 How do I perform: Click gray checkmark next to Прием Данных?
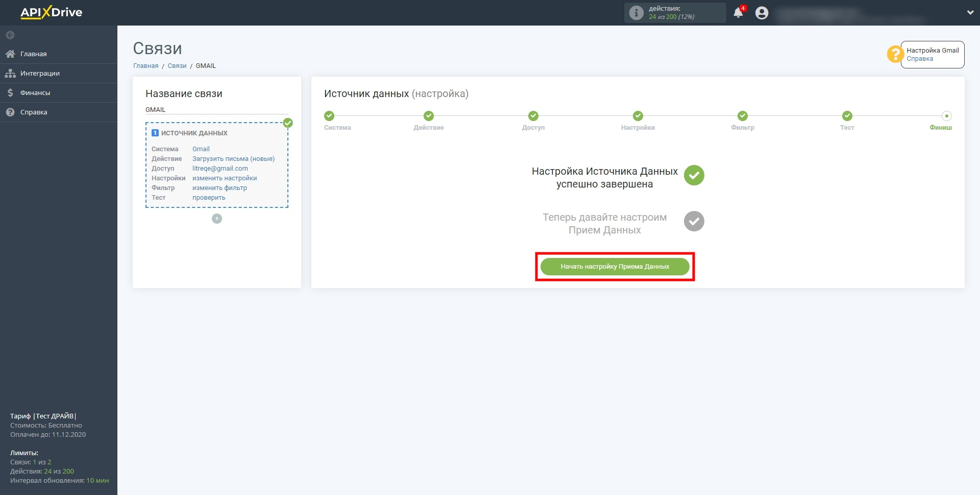[x=694, y=221]
